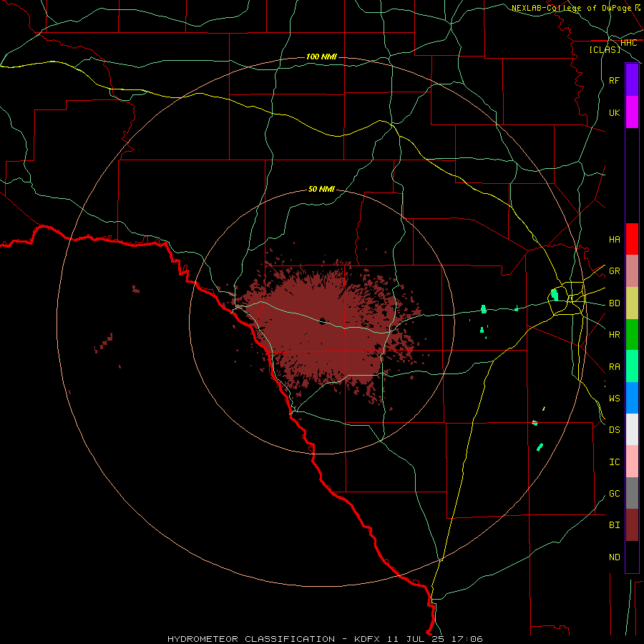Pick the mint green RA legend swatch
The width and height of the screenshot is (644, 644).
point(632,366)
